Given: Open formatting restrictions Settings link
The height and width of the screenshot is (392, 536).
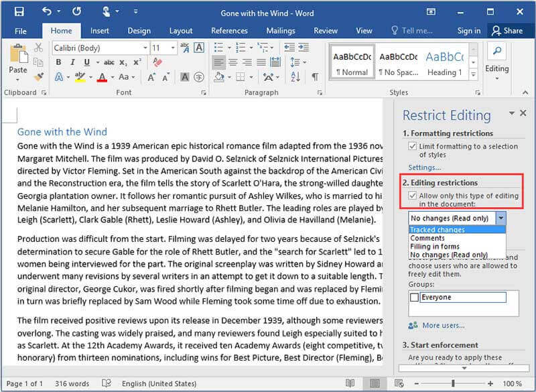Looking at the screenshot, I should pyautogui.click(x=425, y=167).
